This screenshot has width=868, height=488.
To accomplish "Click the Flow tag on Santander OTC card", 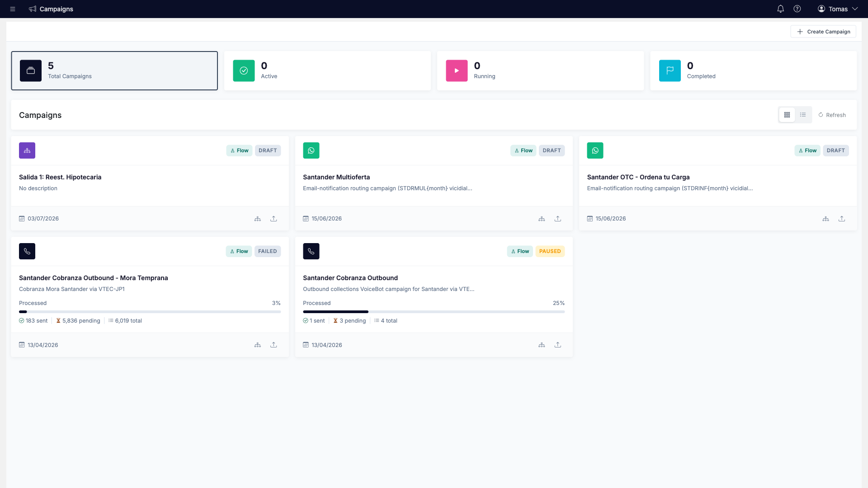I will [807, 150].
